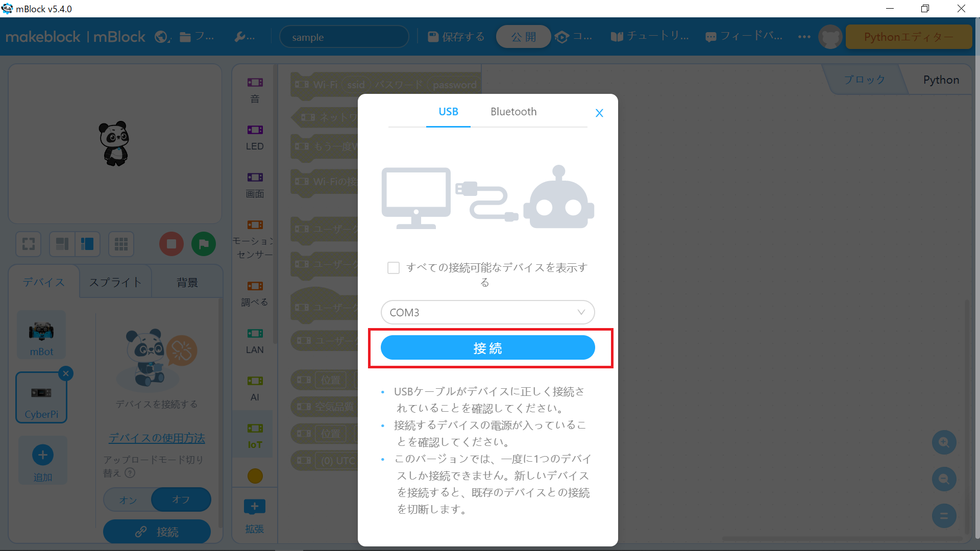The image size is (980, 551).
Task: Click the sample project name field
Action: pos(344,36)
